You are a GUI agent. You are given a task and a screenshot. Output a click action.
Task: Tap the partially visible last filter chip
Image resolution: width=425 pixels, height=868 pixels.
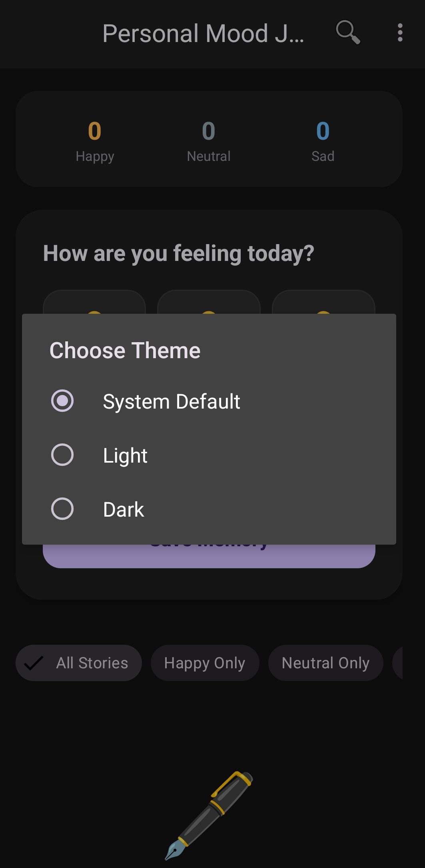397,663
